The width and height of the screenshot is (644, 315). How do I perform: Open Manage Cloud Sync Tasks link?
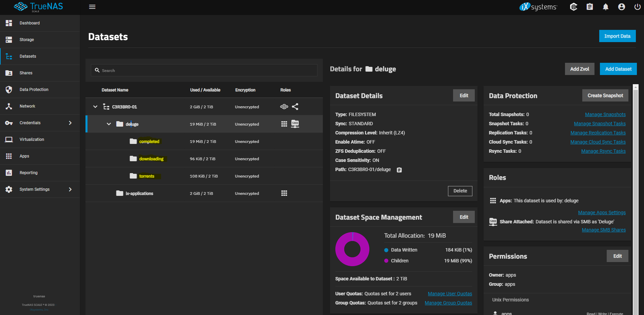(598, 142)
